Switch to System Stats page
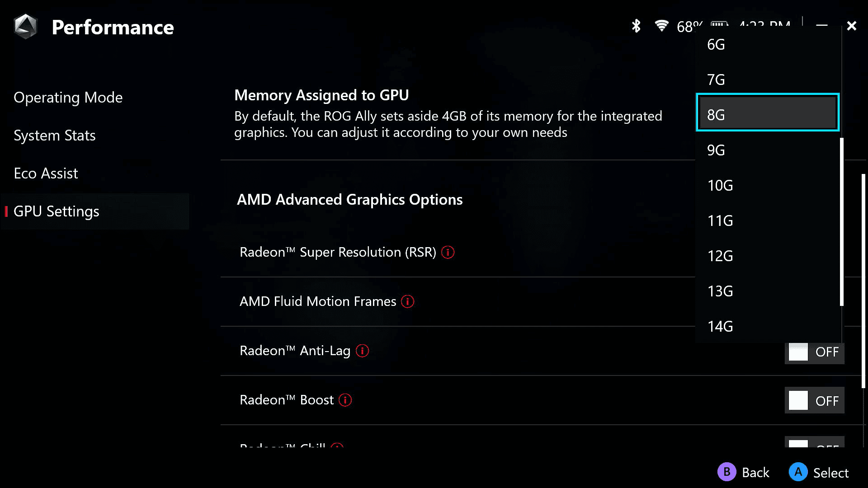This screenshot has width=868, height=488. [55, 136]
